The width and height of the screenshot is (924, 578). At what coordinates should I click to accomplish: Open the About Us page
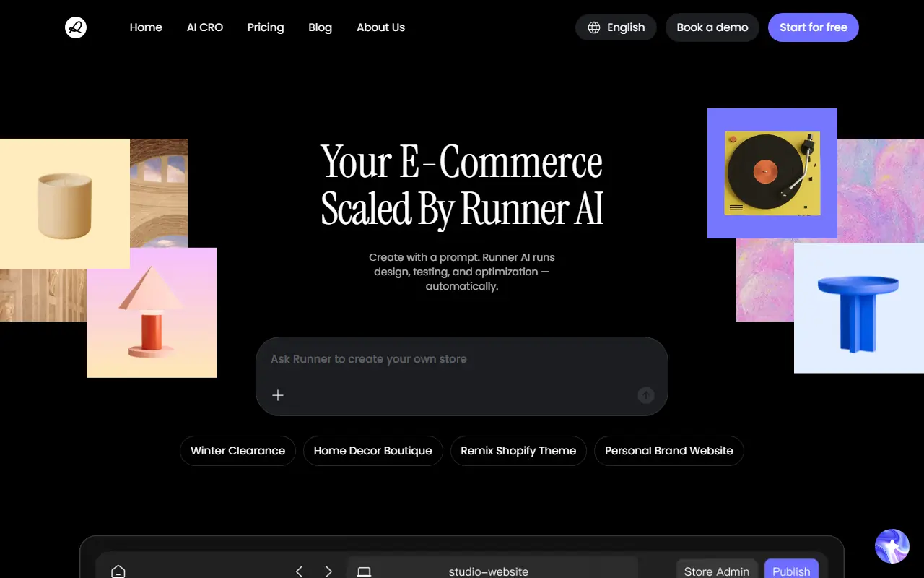click(x=380, y=27)
